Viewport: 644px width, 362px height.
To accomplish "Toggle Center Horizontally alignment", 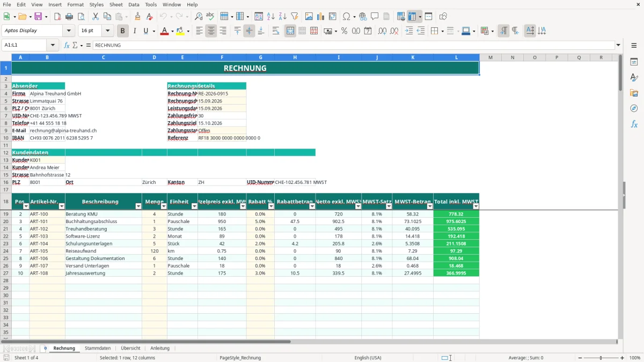I will [x=211, y=31].
